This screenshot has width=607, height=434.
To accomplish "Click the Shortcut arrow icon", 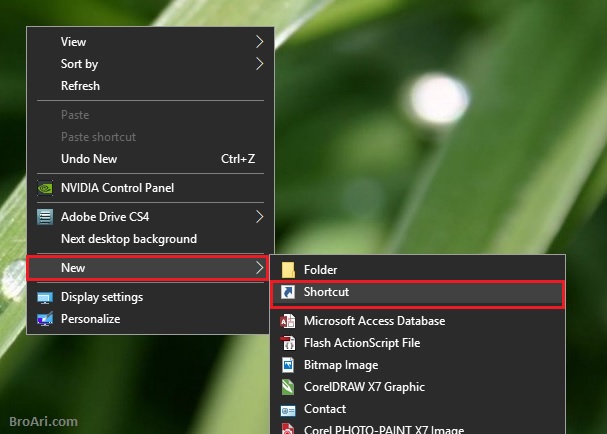I will pos(288,292).
